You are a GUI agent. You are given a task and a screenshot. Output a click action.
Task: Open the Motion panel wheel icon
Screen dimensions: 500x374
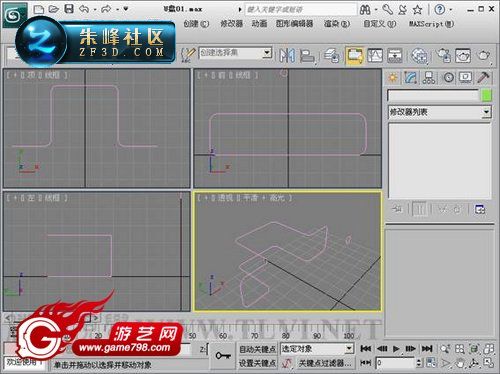click(x=448, y=78)
